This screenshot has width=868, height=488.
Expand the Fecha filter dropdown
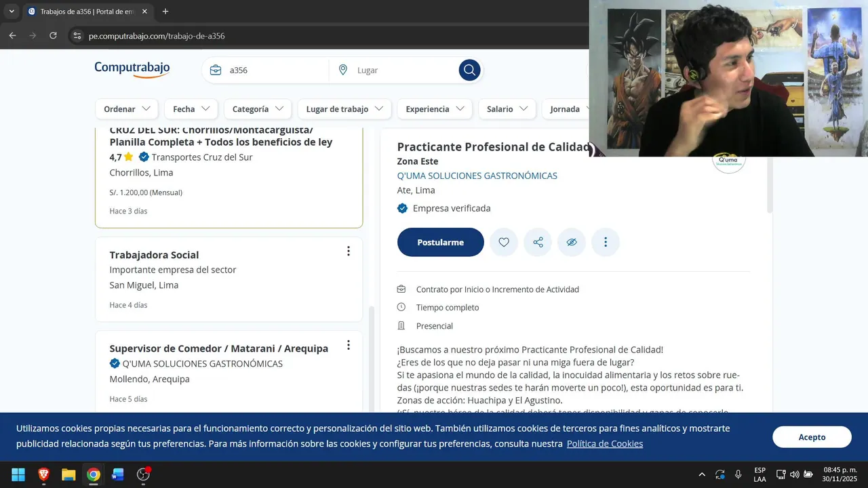pyautogui.click(x=191, y=109)
